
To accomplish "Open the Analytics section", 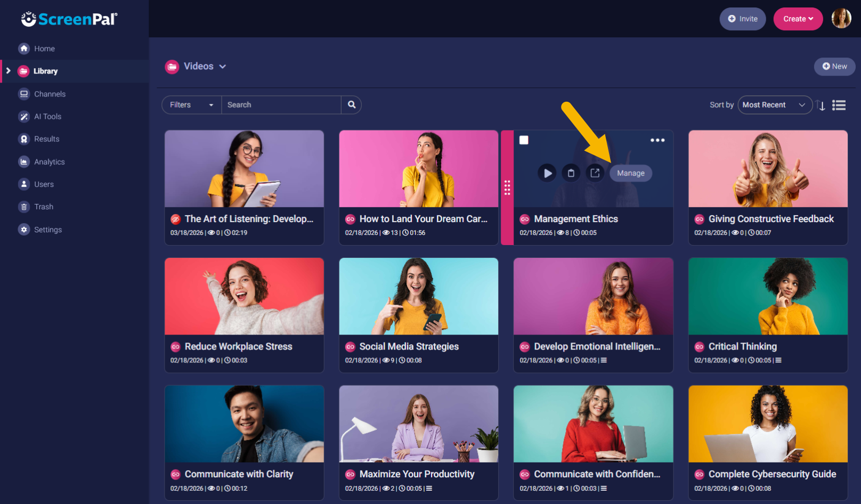I will pos(49,161).
